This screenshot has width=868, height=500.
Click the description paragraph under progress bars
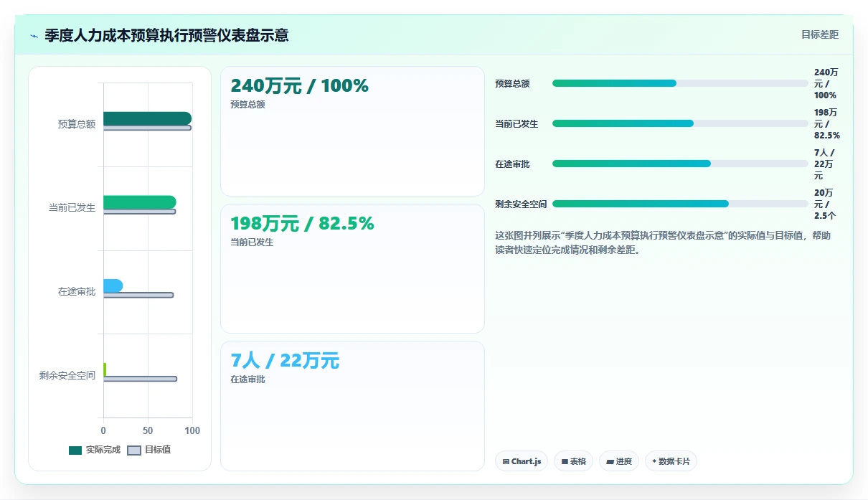663,242
